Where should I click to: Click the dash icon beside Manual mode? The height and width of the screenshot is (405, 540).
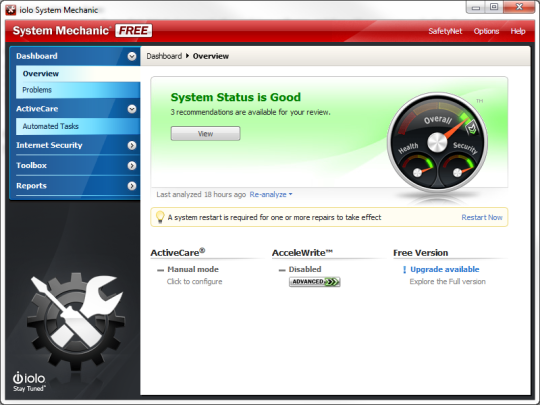click(x=160, y=270)
